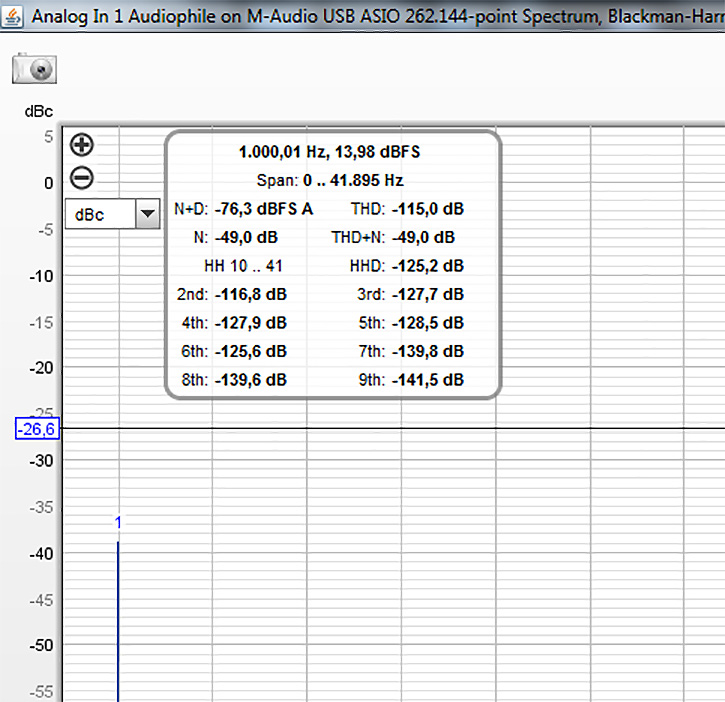Screen dimensions: 725x702
Task: Zoom in with the plus icon
Action: (82, 145)
